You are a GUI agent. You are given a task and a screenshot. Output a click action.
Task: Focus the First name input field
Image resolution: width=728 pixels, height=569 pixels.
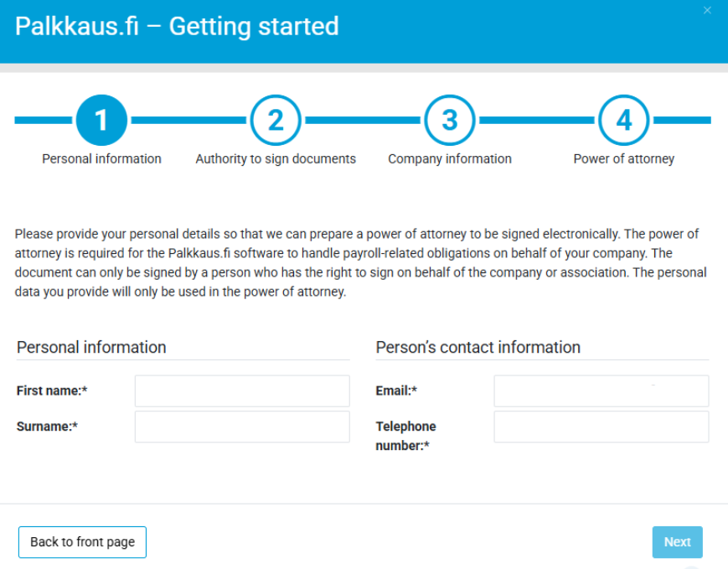(x=242, y=391)
